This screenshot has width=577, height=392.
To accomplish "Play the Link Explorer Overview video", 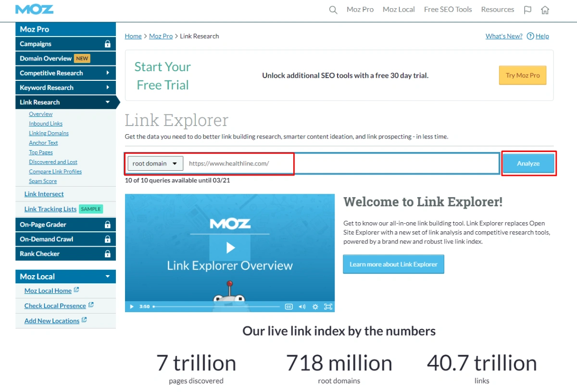I will tap(230, 248).
